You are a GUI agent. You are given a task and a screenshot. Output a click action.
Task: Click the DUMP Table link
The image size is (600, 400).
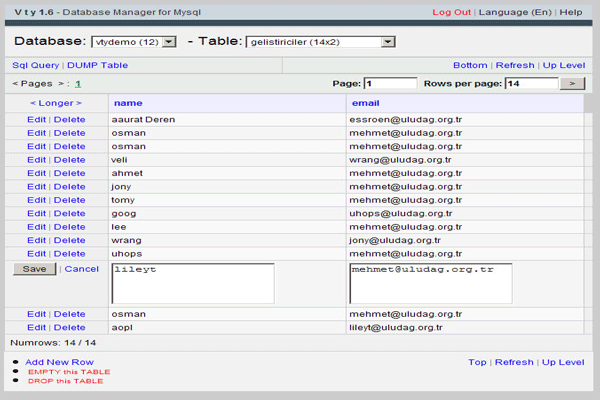coord(98,64)
